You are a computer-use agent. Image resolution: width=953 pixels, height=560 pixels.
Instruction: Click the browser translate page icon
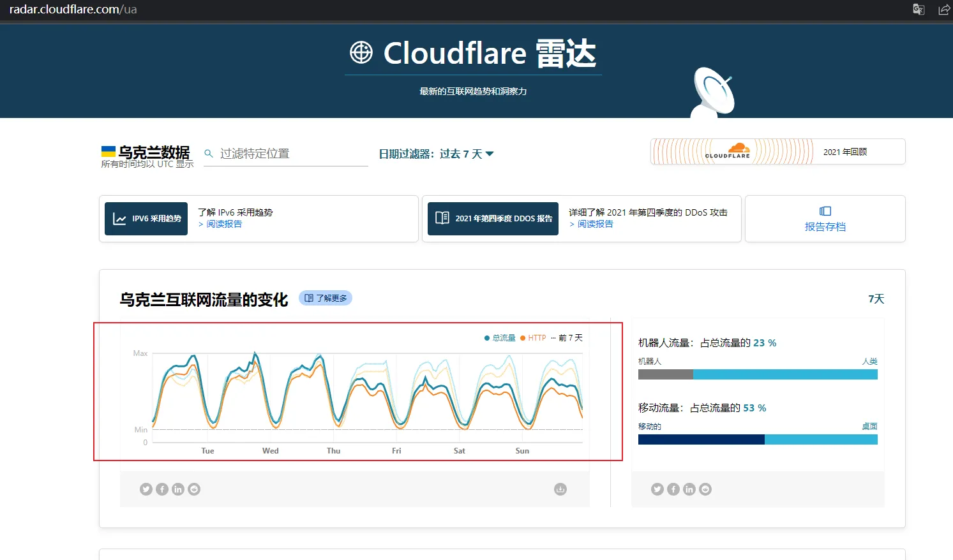[x=919, y=9]
